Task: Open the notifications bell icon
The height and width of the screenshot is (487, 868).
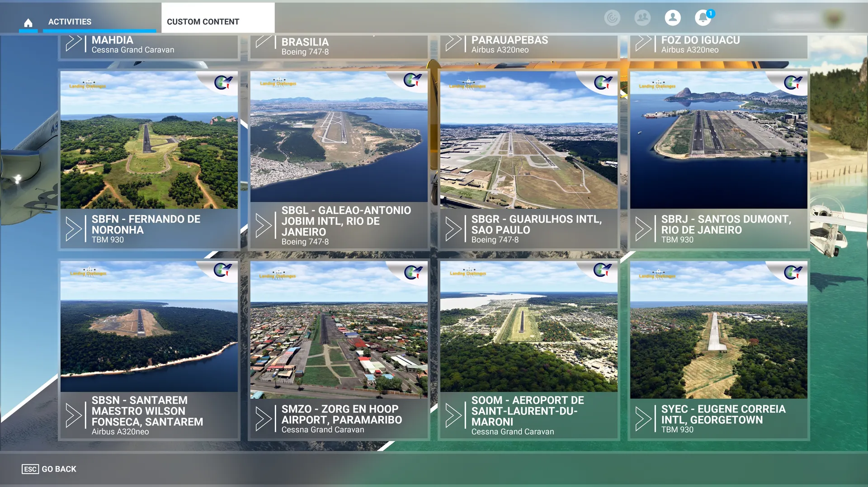Action: 703,18
